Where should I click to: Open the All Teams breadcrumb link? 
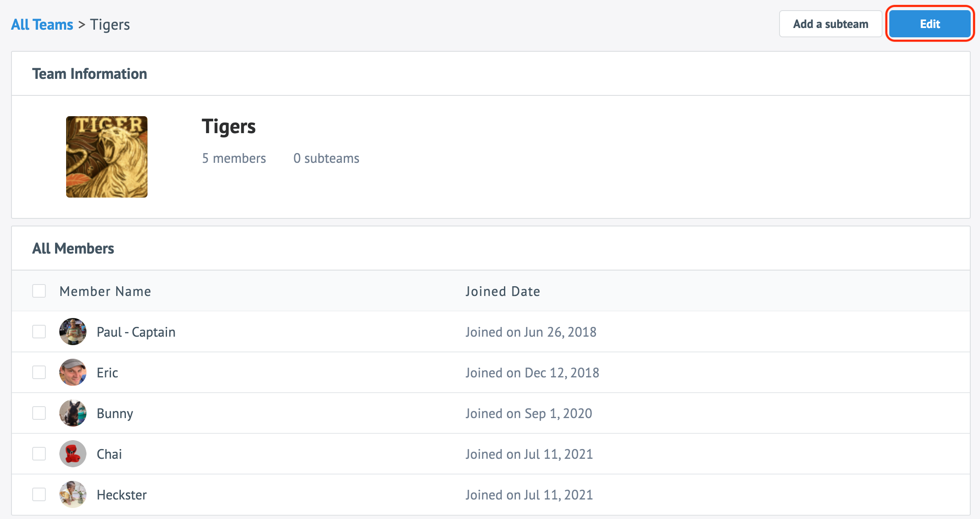(x=42, y=25)
